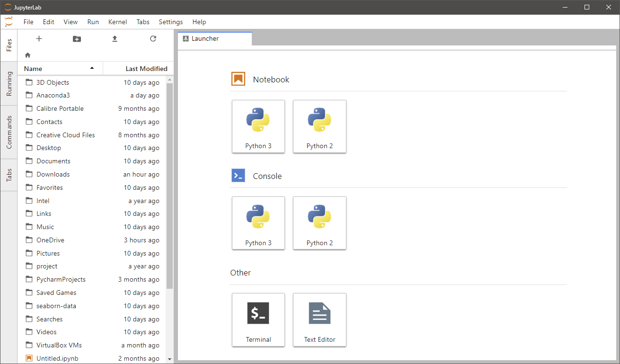The height and width of the screenshot is (364, 620).
Task: Refresh the file browser listing
Action: 153,39
